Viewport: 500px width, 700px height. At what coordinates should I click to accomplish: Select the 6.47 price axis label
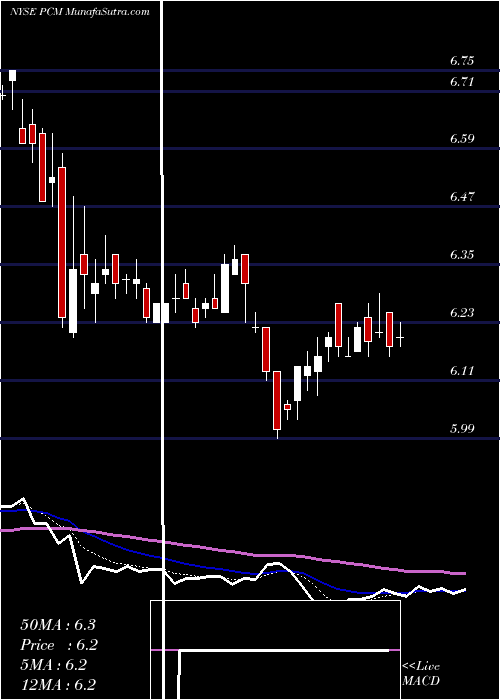(x=462, y=197)
